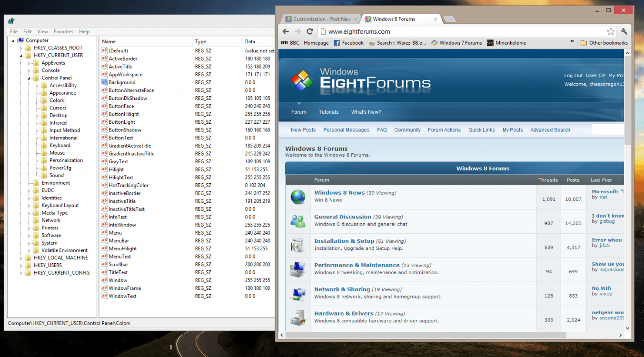Reload the eightforums page
This screenshot has width=644, height=357.
(x=310, y=31)
